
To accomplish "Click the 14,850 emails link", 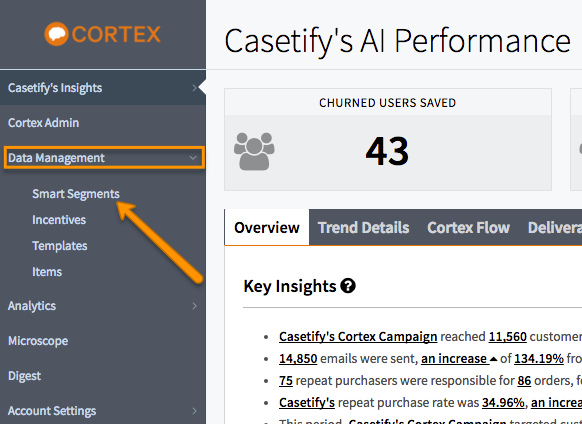I will coord(298,359).
